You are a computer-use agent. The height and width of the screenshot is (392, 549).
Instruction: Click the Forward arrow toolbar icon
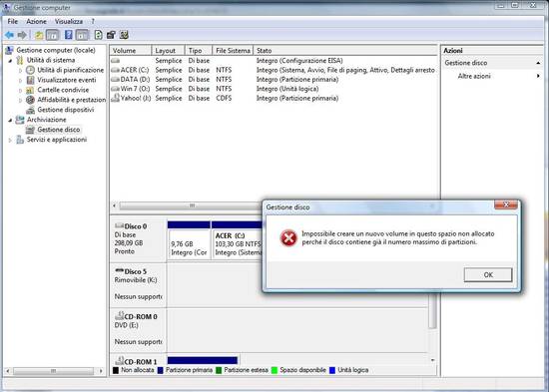(x=22, y=35)
